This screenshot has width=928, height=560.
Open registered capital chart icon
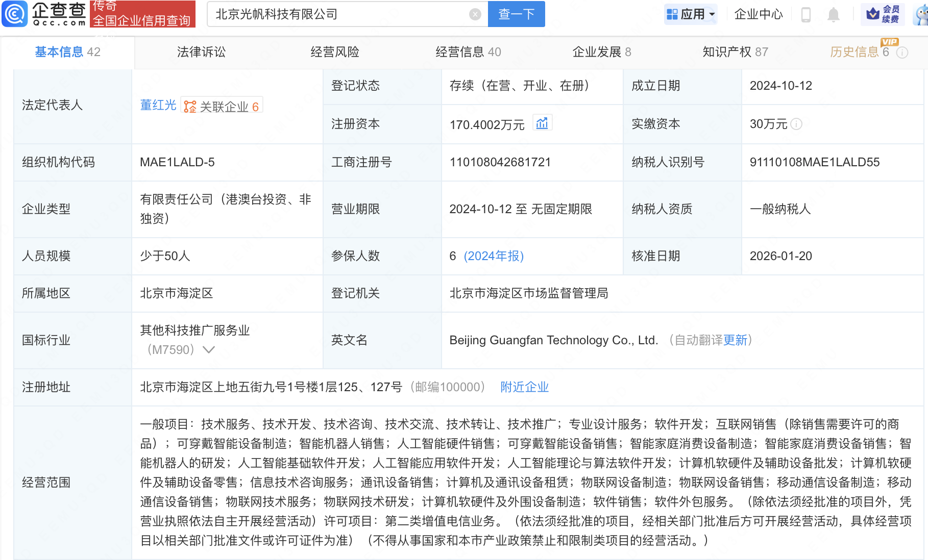pyautogui.click(x=542, y=123)
